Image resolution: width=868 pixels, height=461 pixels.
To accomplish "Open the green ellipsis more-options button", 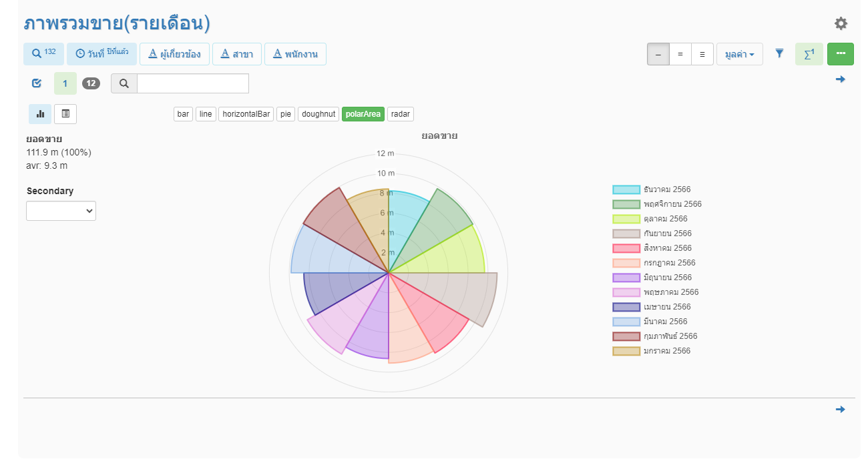I will click(840, 54).
